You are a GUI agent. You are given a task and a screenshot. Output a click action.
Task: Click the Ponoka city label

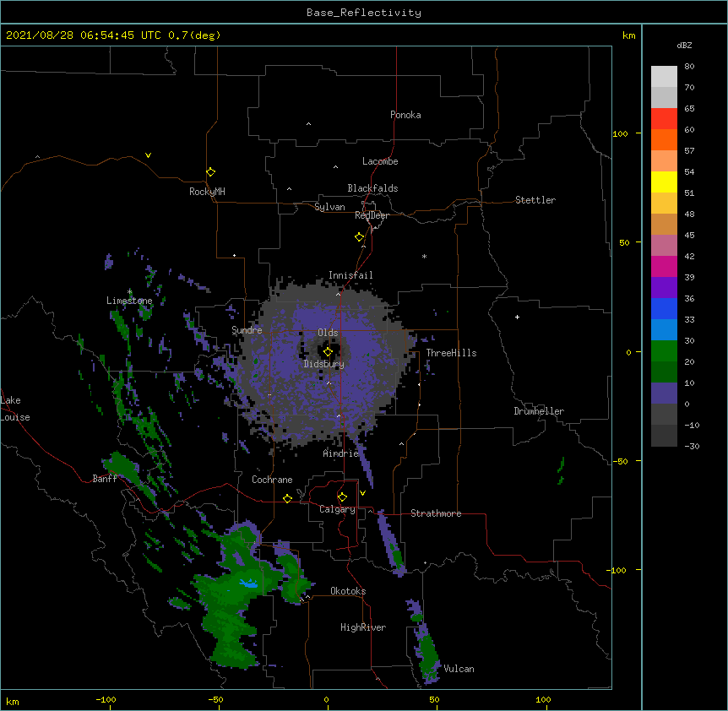[x=405, y=115]
